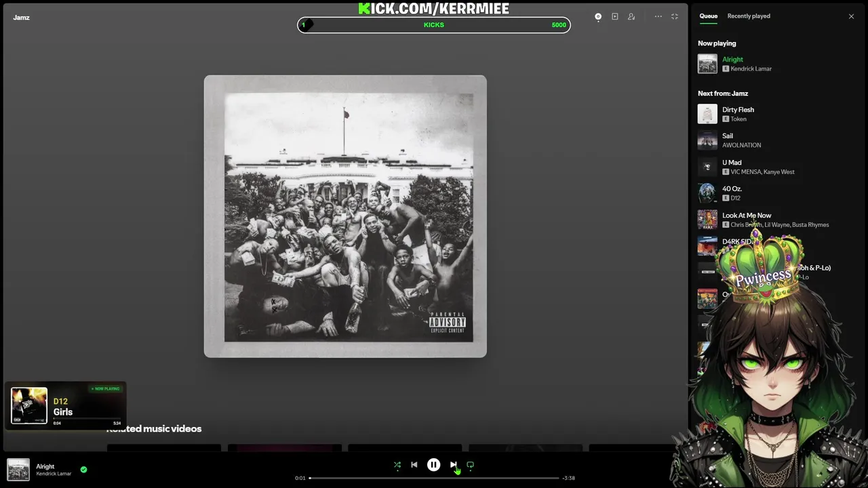Click the Related music videos heading
The height and width of the screenshot is (488, 868).
(x=154, y=429)
